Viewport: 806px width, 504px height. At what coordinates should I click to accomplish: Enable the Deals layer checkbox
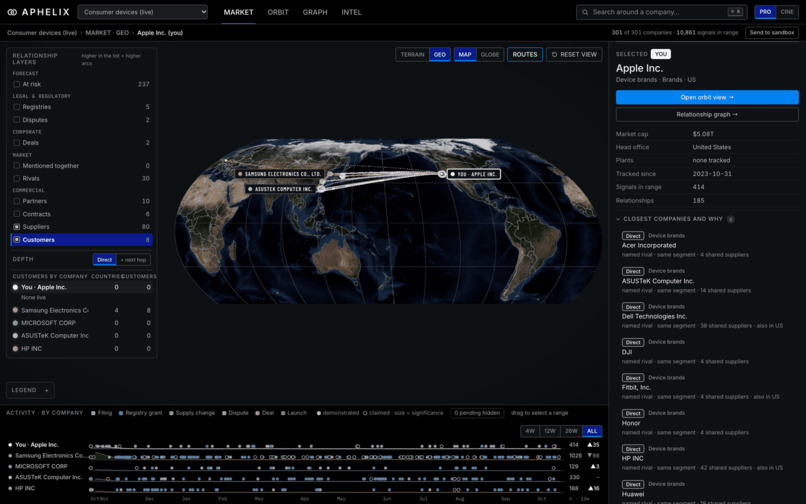16,143
